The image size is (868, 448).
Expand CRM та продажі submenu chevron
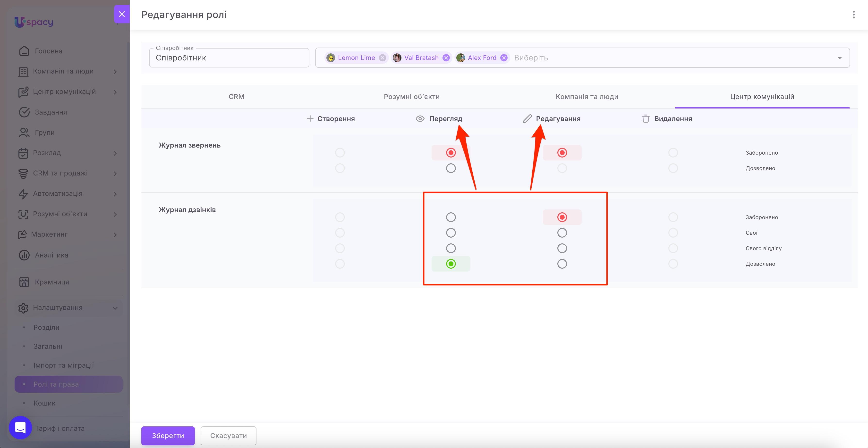(115, 174)
